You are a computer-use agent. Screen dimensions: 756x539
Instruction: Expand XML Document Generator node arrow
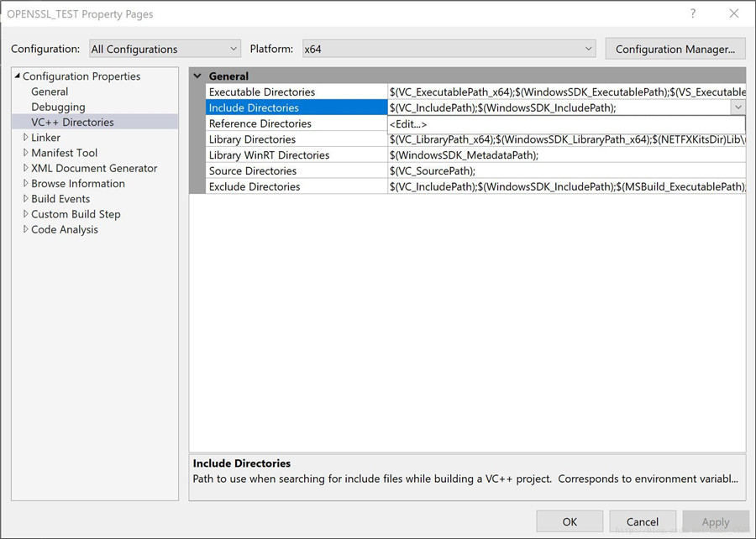25,168
